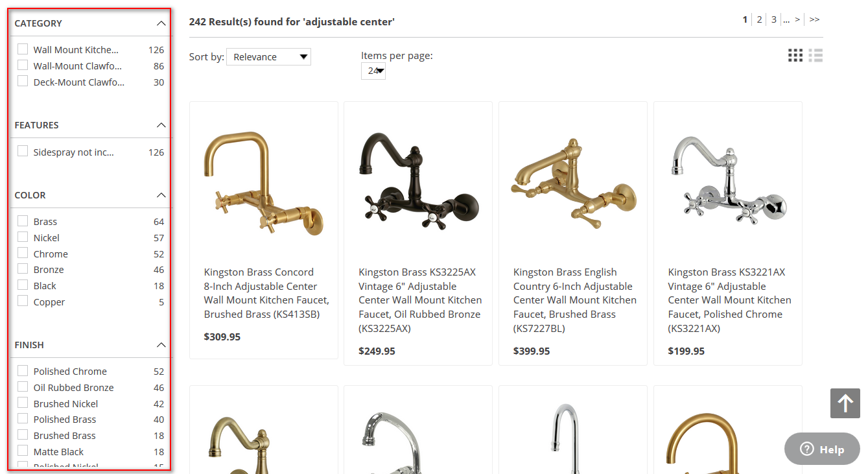This screenshot has height=474, width=868.
Task: Switch to list view layout
Action: pyautogui.click(x=815, y=56)
